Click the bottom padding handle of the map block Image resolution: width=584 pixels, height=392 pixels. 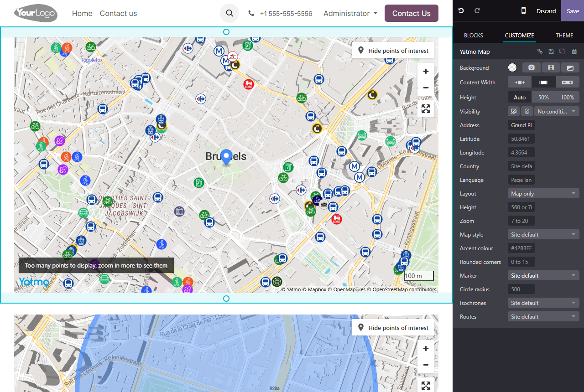point(226,299)
